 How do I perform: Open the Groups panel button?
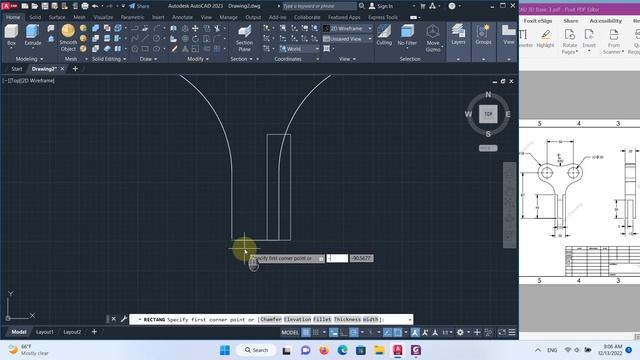(483, 35)
